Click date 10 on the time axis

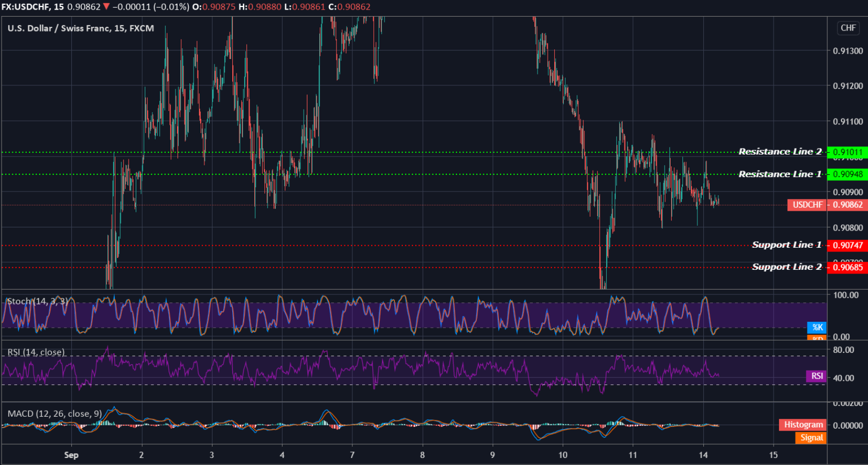click(x=563, y=455)
